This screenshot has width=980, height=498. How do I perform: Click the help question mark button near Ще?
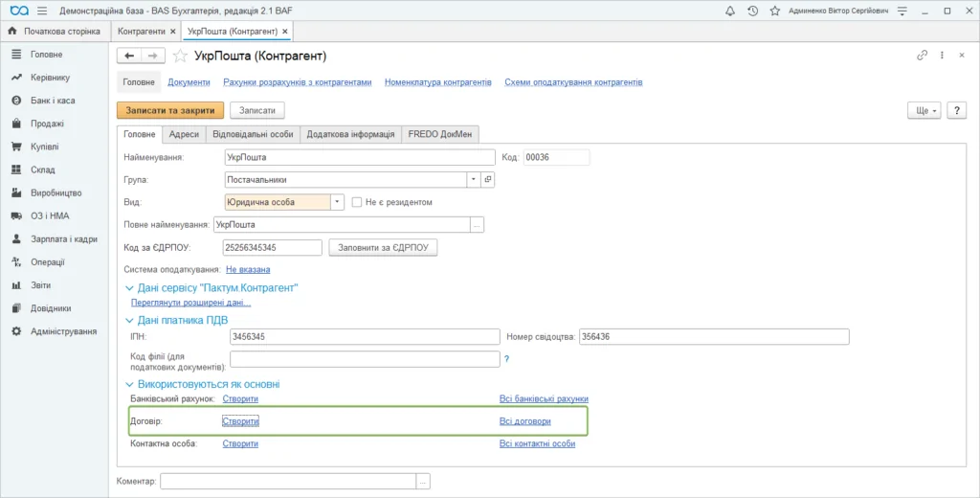pyautogui.click(x=956, y=110)
